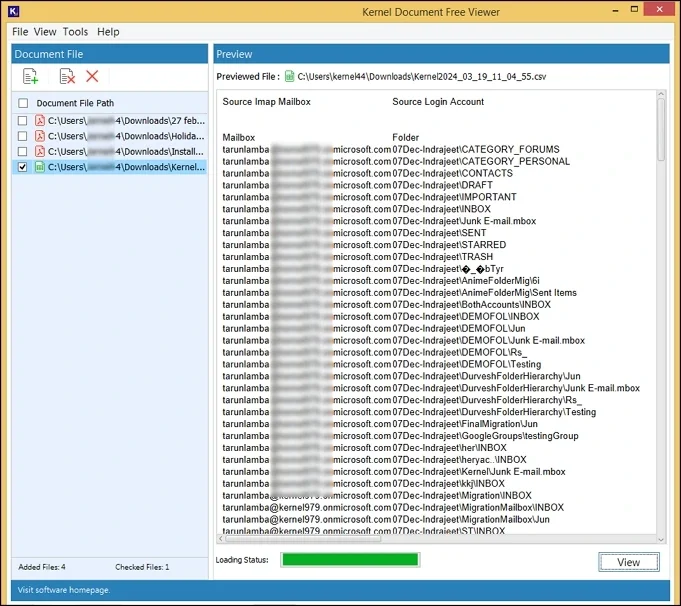Click the Source Login Account header text

pos(438,102)
